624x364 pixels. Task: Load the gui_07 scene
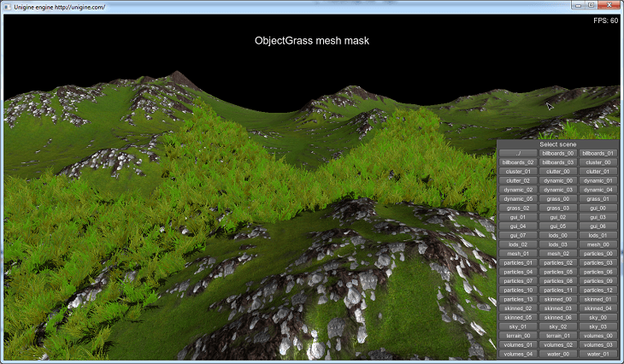coord(517,235)
